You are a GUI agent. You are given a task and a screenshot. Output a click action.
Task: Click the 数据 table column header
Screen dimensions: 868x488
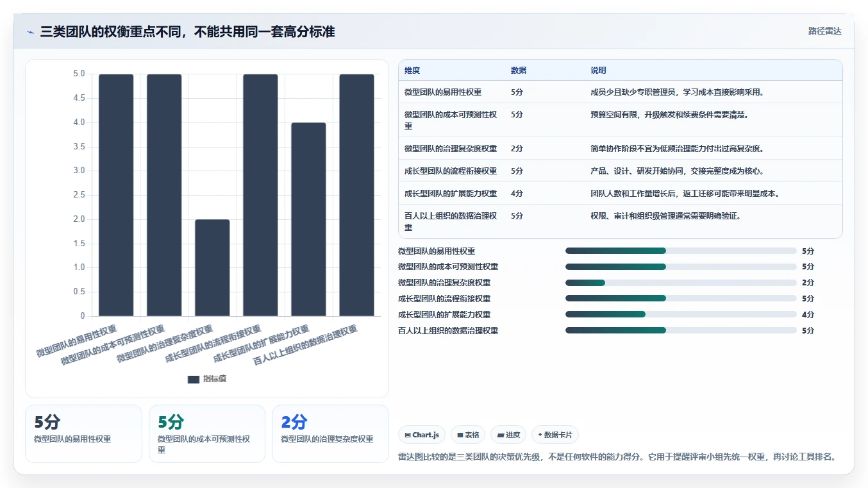pyautogui.click(x=519, y=71)
